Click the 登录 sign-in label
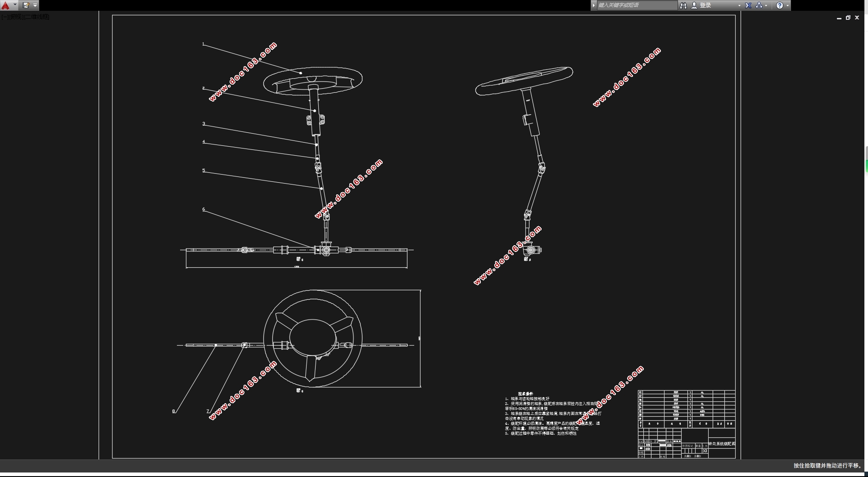The image size is (868, 477). click(x=705, y=5)
